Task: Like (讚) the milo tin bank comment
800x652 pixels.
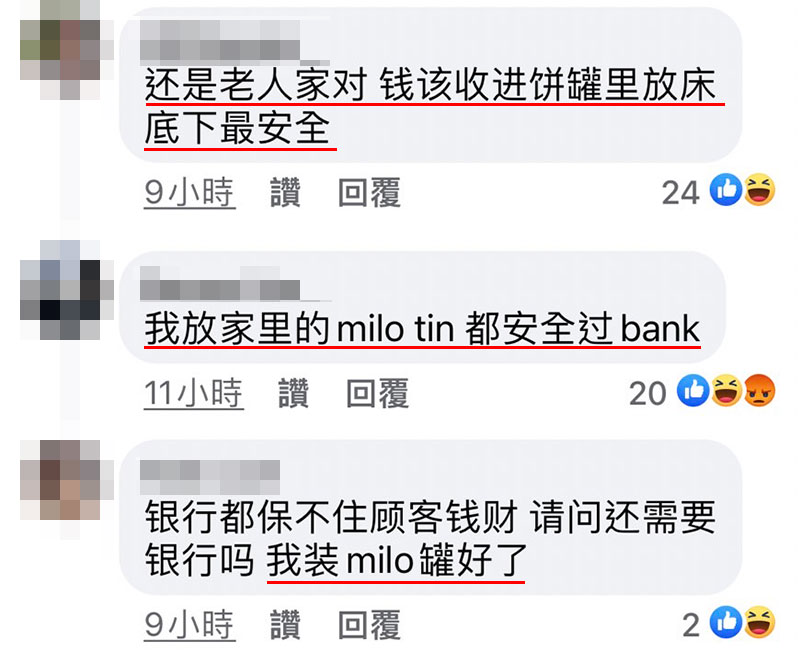Action: pos(293,393)
